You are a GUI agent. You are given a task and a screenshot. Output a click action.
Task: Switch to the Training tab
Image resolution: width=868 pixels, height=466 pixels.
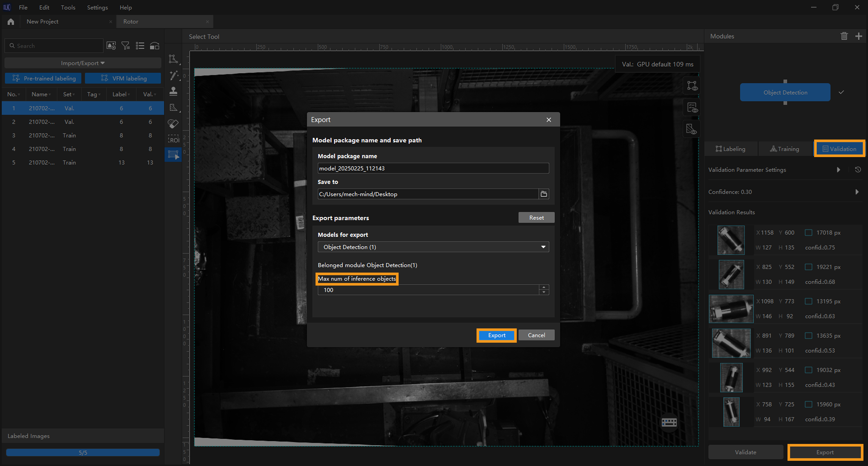coord(785,149)
